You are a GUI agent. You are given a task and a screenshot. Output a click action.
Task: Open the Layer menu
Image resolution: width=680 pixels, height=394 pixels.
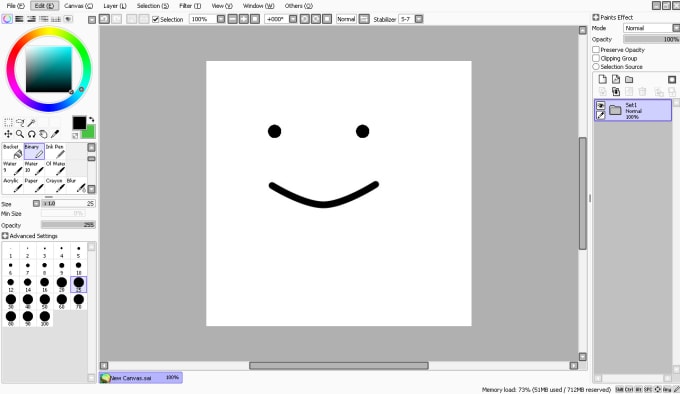[x=115, y=6]
